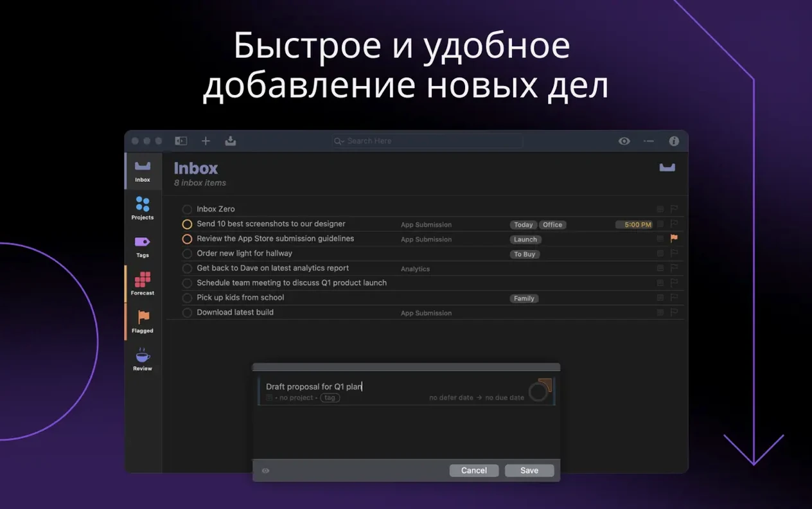This screenshot has width=812, height=509.
Task: Flag the Inbox Zero item
Action: [x=674, y=209]
